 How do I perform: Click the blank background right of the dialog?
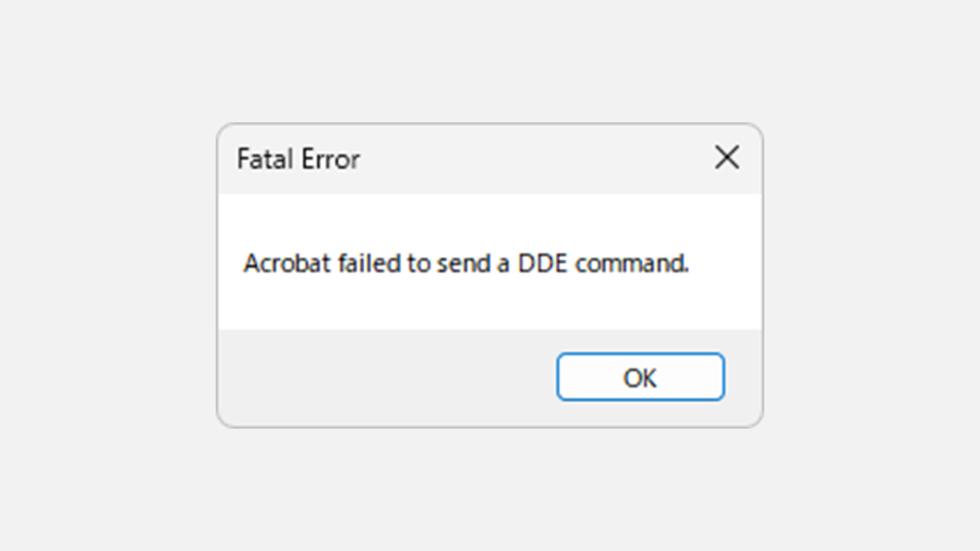(871, 275)
